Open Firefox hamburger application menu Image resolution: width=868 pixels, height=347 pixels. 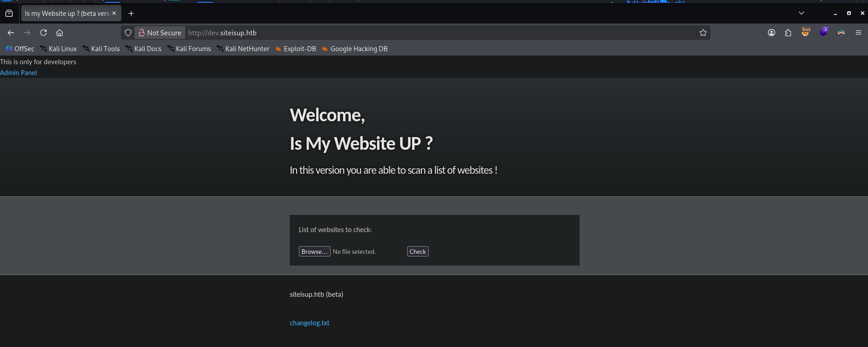858,33
